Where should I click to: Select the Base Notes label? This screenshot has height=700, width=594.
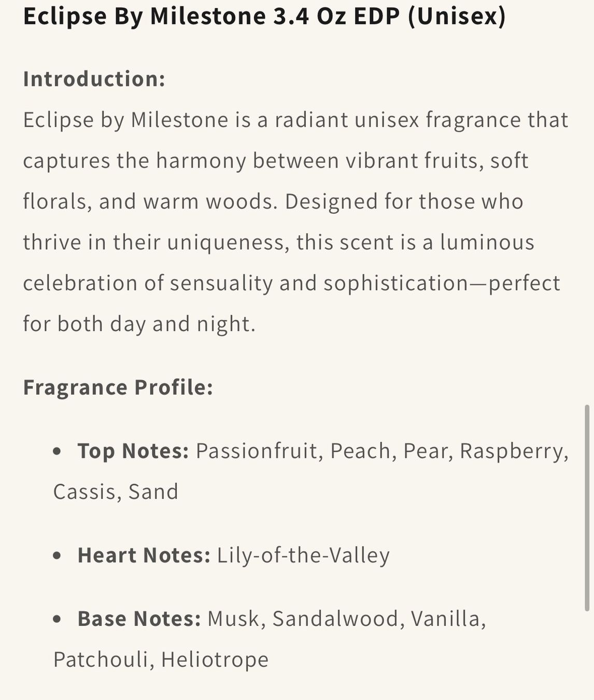[x=139, y=619]
